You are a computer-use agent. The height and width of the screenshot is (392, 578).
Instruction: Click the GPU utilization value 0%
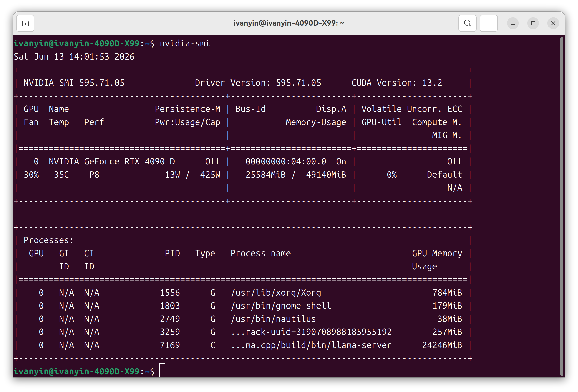[x=392, y=175]
